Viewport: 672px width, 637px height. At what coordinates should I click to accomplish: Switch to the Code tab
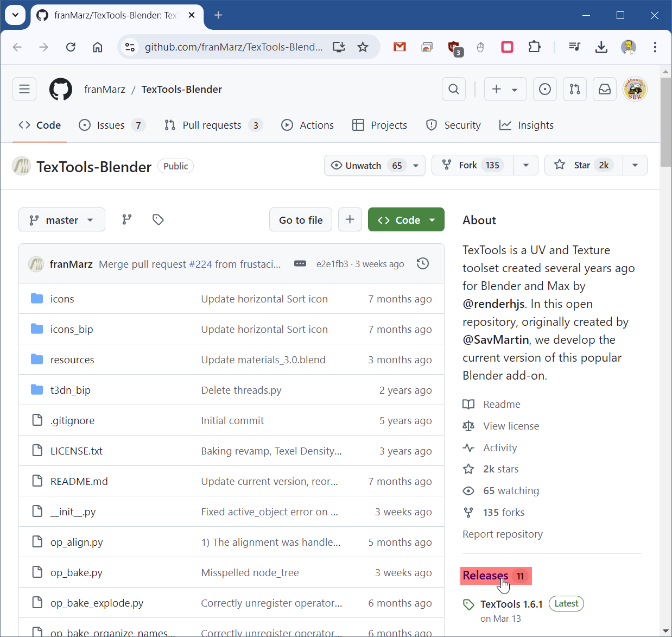click(40, 125)
